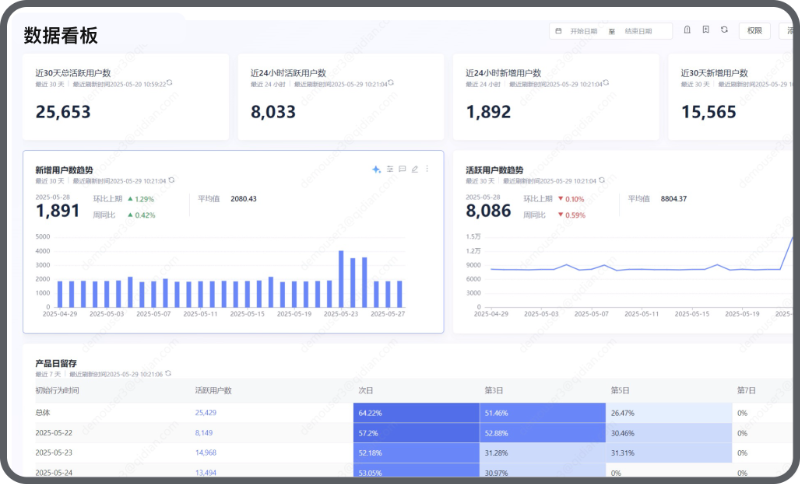Refresh the 产品日留存 table
This screenshot has width=800, height=484.
168,373
